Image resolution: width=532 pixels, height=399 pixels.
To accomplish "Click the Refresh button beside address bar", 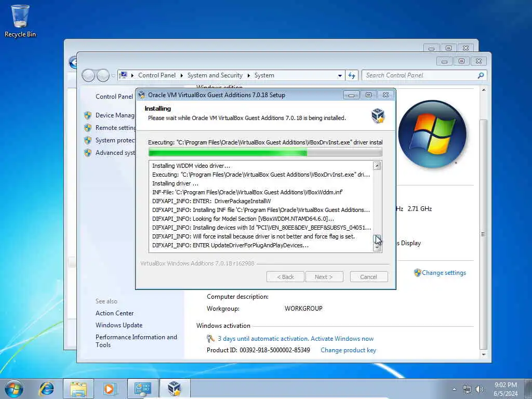I will tap(352, 75).
